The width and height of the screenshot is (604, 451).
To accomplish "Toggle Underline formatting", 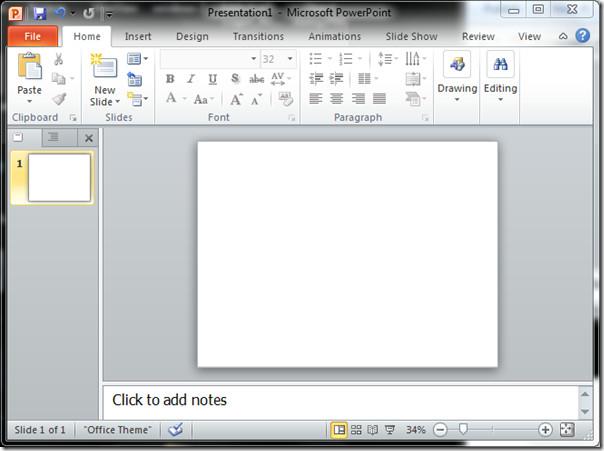I will pos(212,79).
